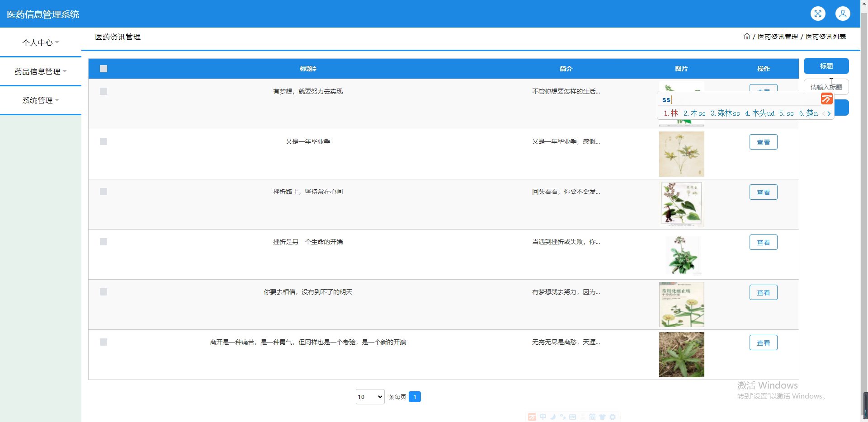Click 查看 for the 离开是一种痛苦 row
The height and width of the screenshot is (422, 868).
click(x=763, y=342)
